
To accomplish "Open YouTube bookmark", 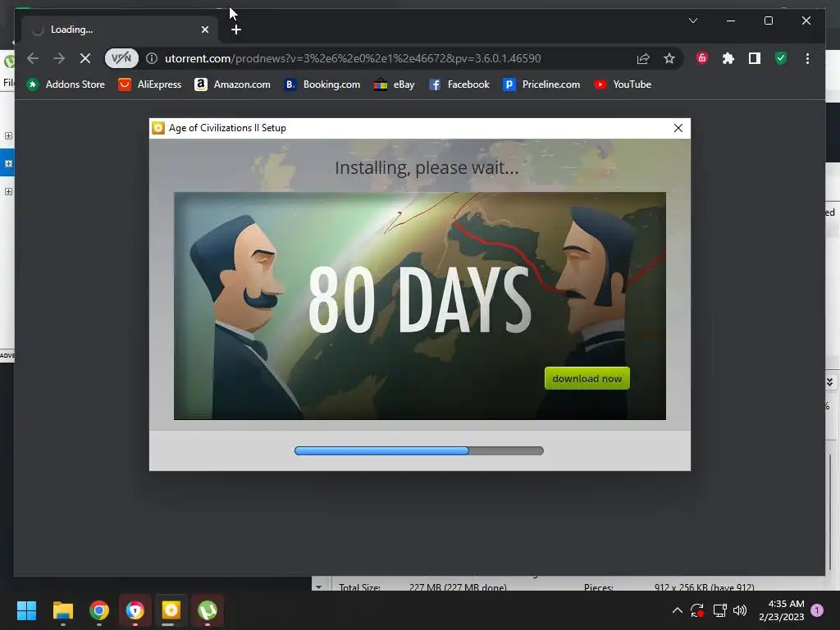I will point(623,84).
